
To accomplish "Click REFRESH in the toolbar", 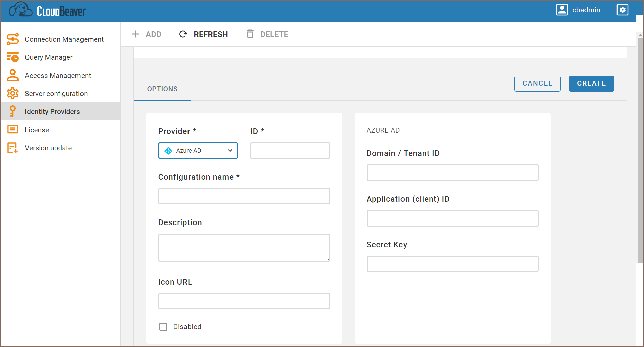I will tap(204, 34).
